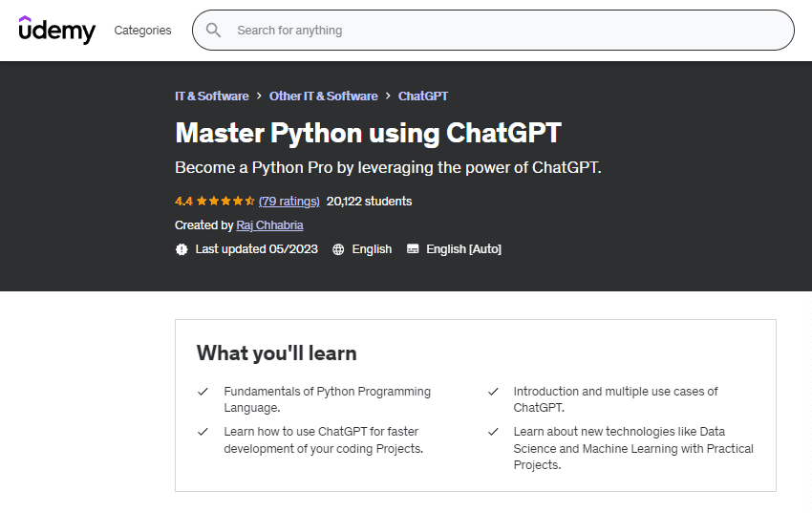Click the closed captions icon
The width and height of the screenshot is (812, 513).
point(413,249)
